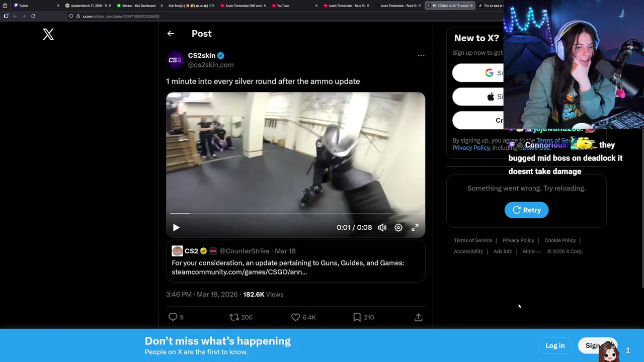The width and height of the screenshot is (644, 362).
Task: Bookmark the post with 210 bookmarks
Action: click(357, 317)
